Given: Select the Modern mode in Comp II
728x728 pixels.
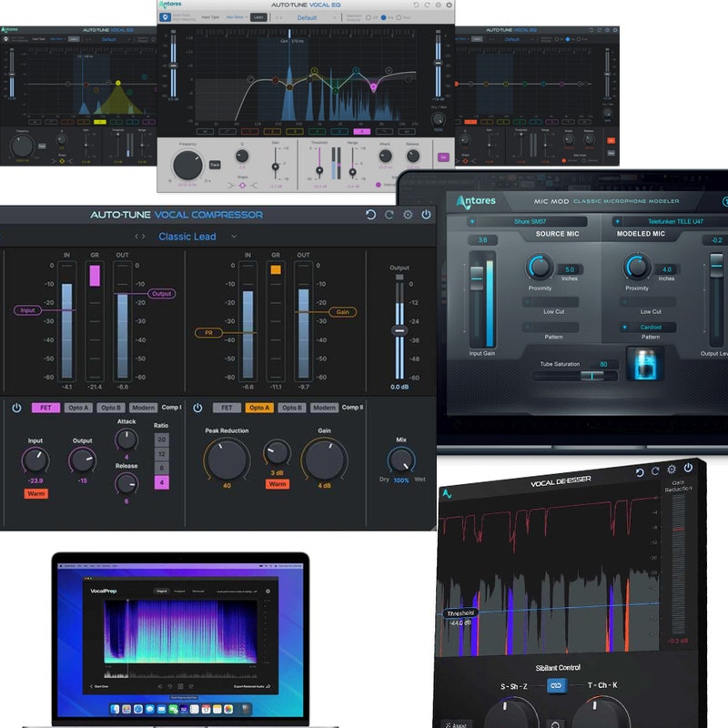Looking at the screenshot, I should pyautogui.click(x=324, y=408).
